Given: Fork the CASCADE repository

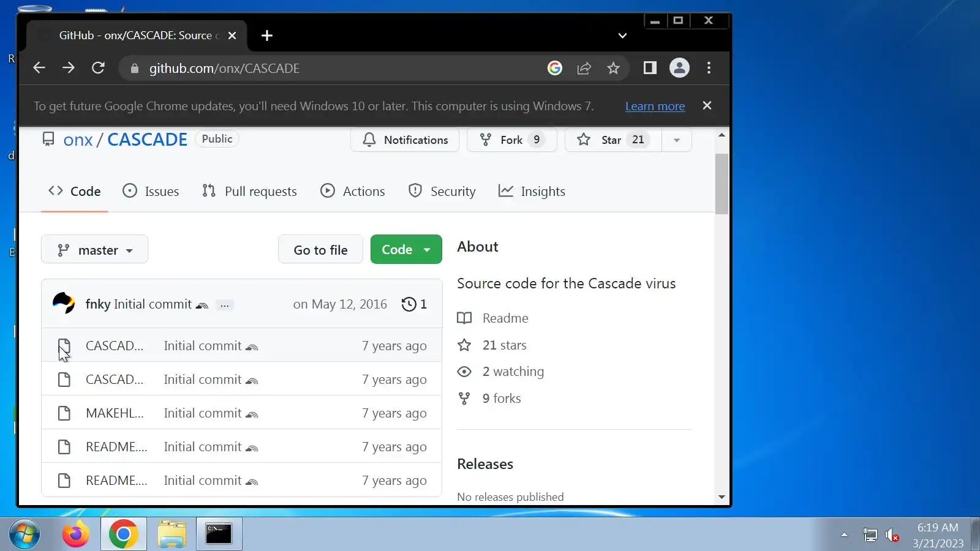Looking at the screenshot, I should tap(511, 140).
